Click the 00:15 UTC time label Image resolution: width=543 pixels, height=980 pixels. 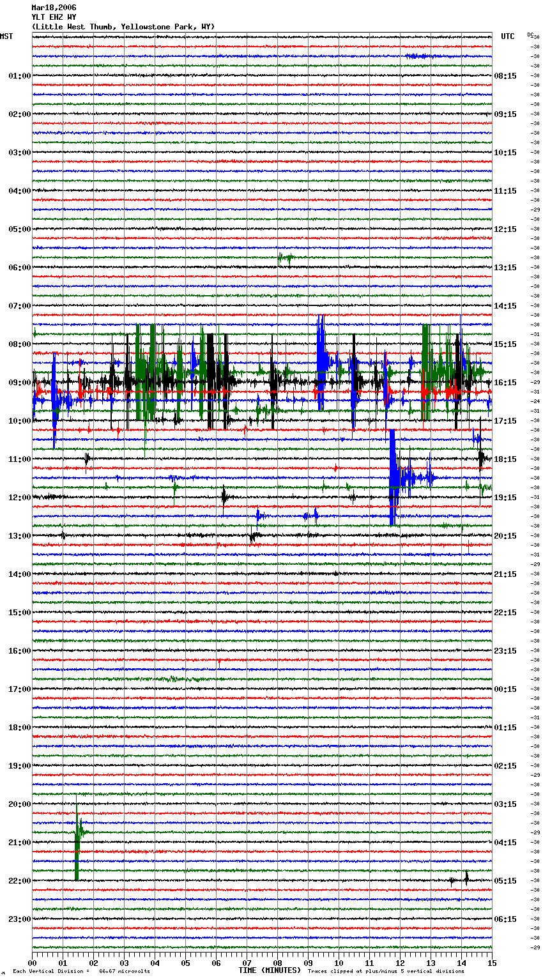click(x=505, y=689)
